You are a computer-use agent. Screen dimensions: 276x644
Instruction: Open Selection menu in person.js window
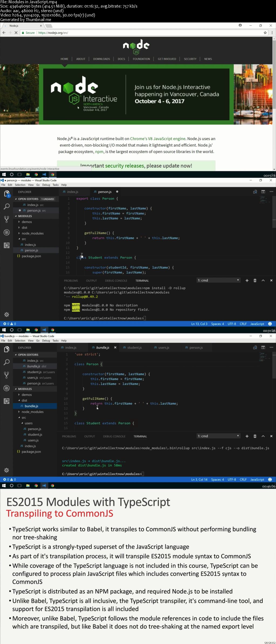pos(20,185)
